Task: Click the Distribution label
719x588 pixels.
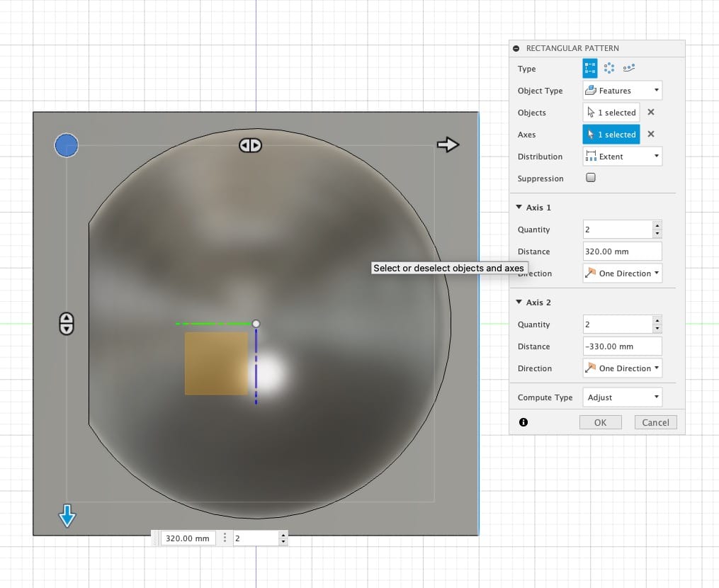Action: tap(540, 157)
